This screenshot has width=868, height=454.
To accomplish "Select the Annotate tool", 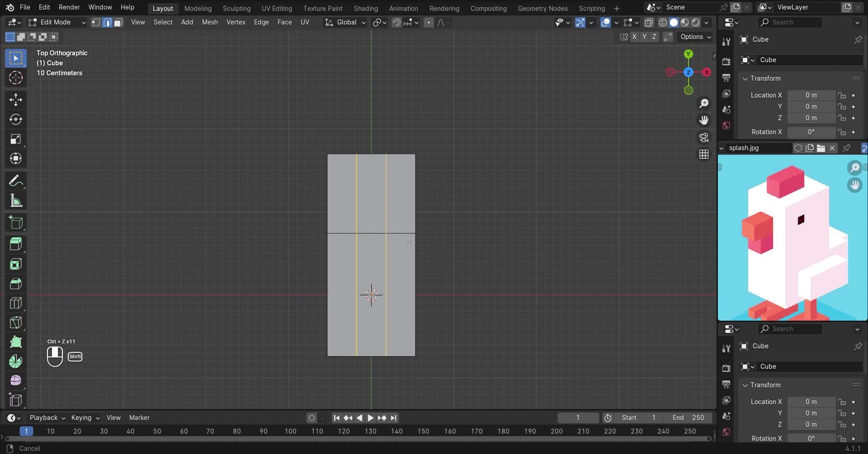I will click(x=16, y=181).
